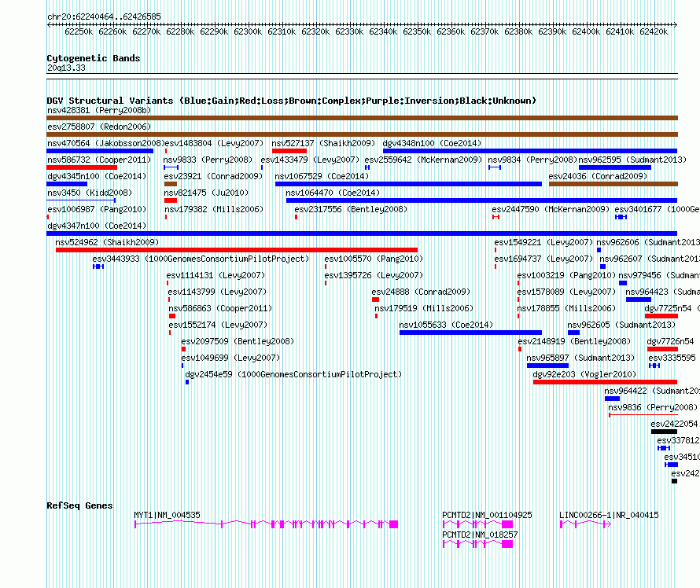The width and height of the screenshot is (700, 588).
Task: Click esv2148919 (Bentley2008) label
Action: 574,341
